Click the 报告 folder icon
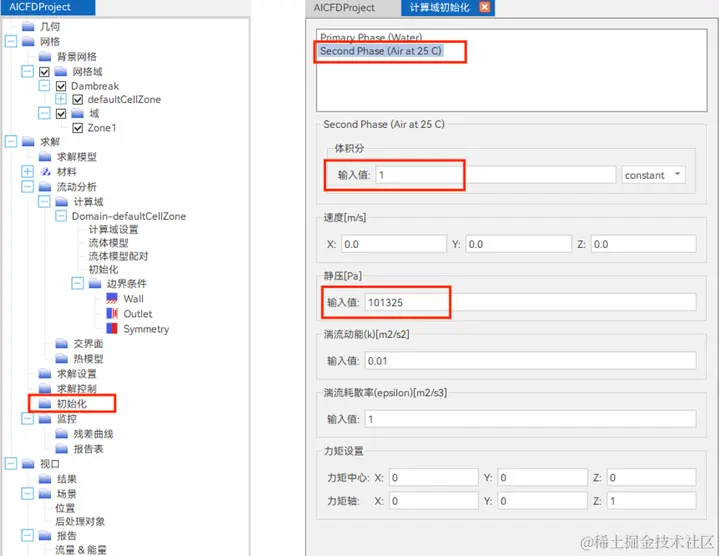The width and height of the screenshot is (720, 556). (x=45, y=536)
